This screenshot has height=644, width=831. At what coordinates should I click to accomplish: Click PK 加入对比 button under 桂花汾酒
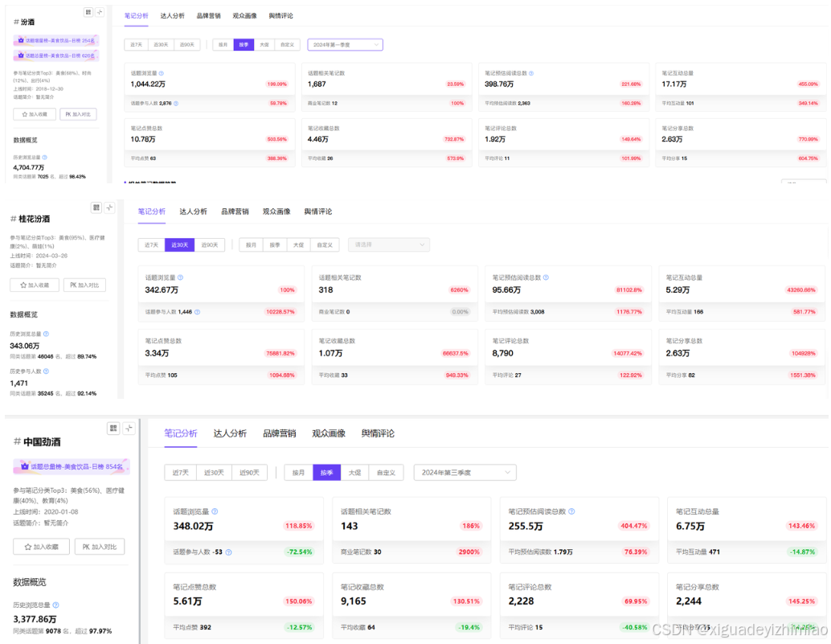click(85, 285)
